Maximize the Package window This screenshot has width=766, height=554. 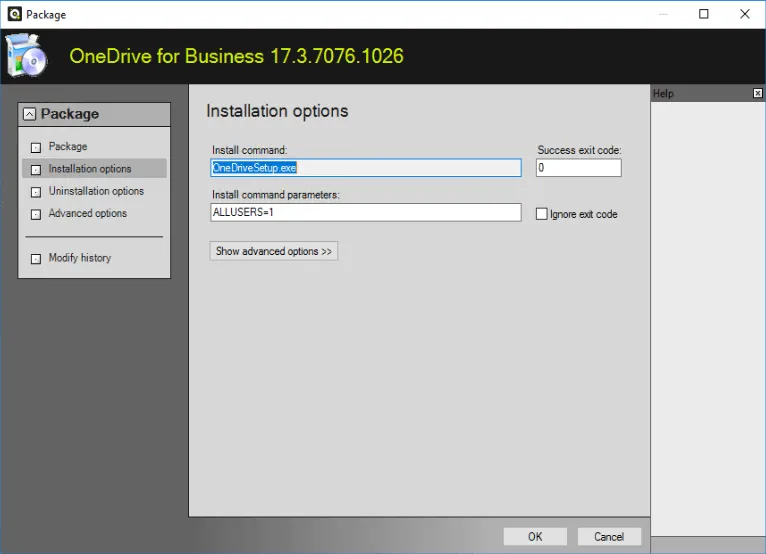click(x=703, y=14)
